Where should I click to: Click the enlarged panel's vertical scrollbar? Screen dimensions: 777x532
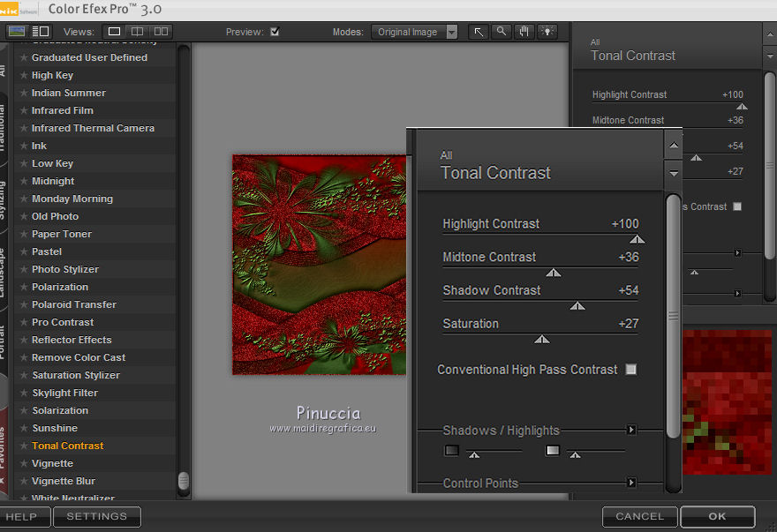(673, 317)
